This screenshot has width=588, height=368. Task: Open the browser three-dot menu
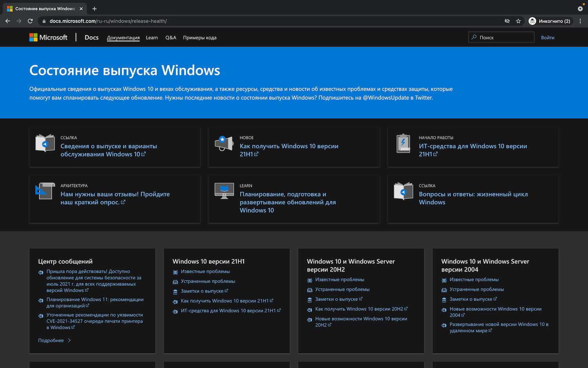click(x=581, y=21)
